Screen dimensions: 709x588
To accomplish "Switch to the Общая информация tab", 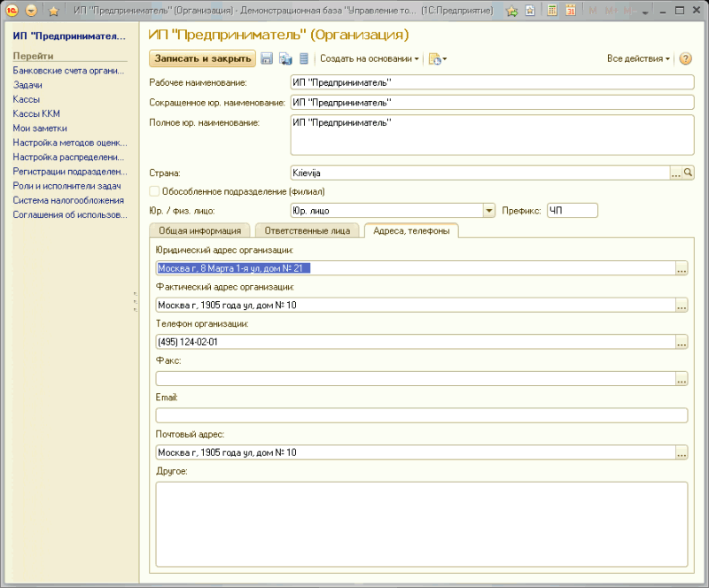I will pos(199,231).
